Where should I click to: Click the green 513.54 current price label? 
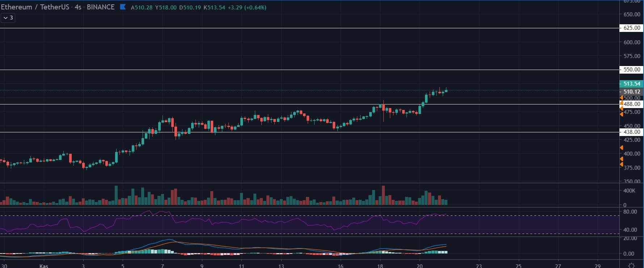631,84
